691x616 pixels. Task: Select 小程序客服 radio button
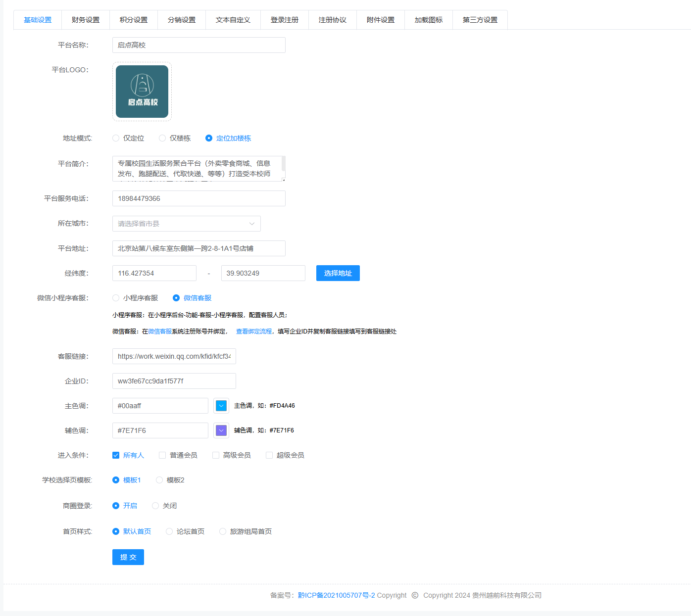[x=116, y=298]
